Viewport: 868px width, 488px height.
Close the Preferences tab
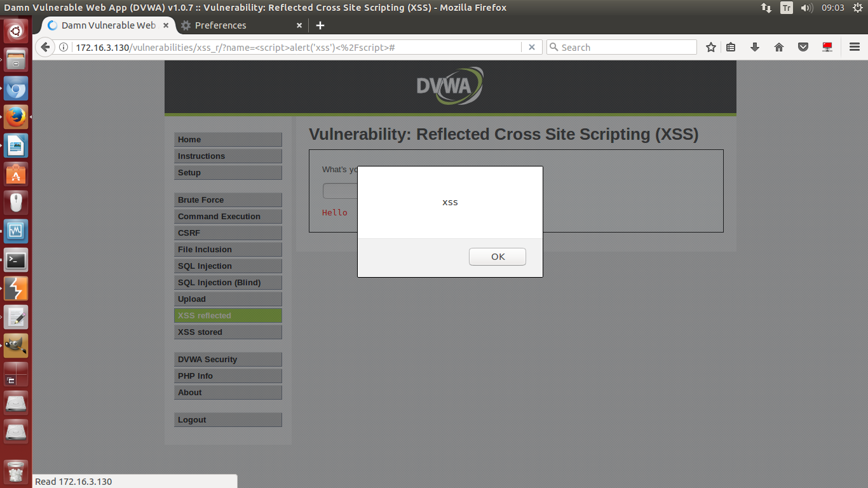[299, 25]
